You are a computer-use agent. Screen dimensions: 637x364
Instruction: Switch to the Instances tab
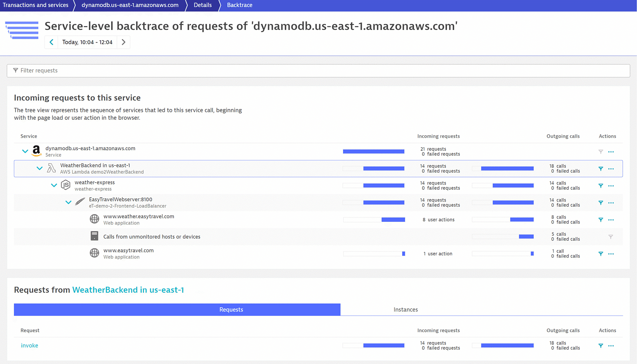pos(406,309)
